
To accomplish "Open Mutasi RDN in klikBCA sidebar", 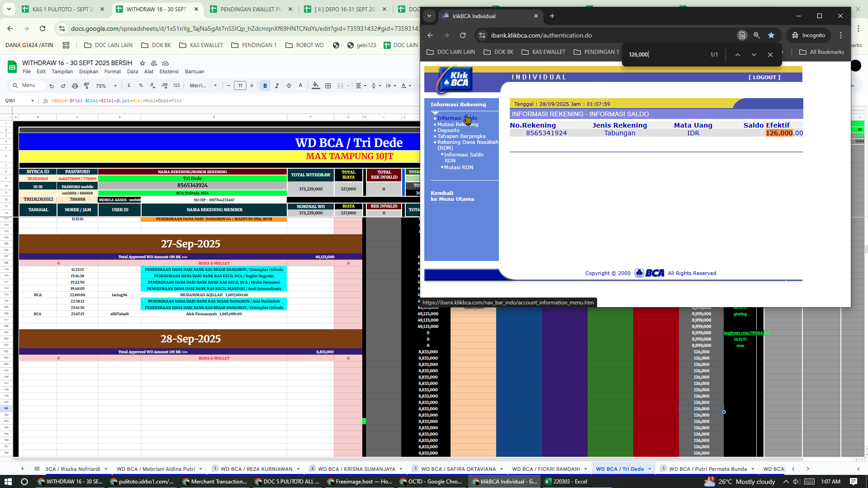I will pos(458,167).
